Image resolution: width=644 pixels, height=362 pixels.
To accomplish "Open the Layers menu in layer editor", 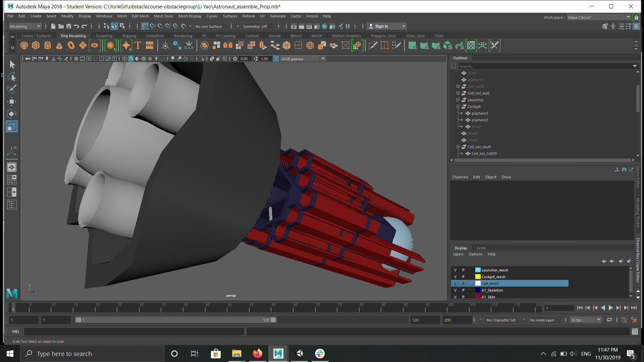I will click(x=458, y=254).
